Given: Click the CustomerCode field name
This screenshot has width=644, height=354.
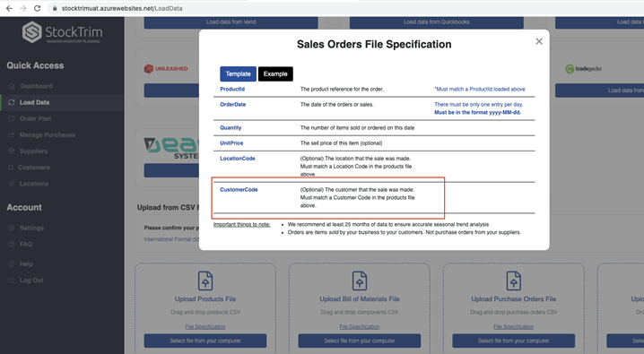Looking at the screenshot, I should tap(239, 190).
